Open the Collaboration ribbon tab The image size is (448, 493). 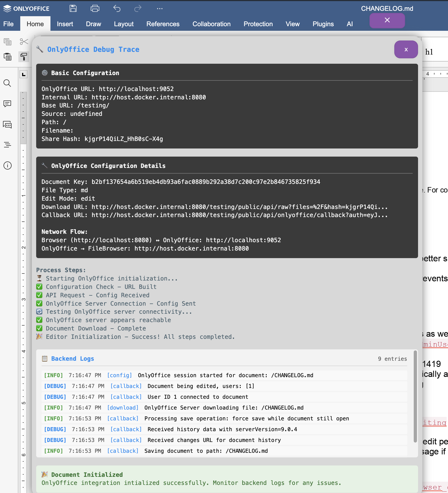pyautogui.click(x=211, y=24)
